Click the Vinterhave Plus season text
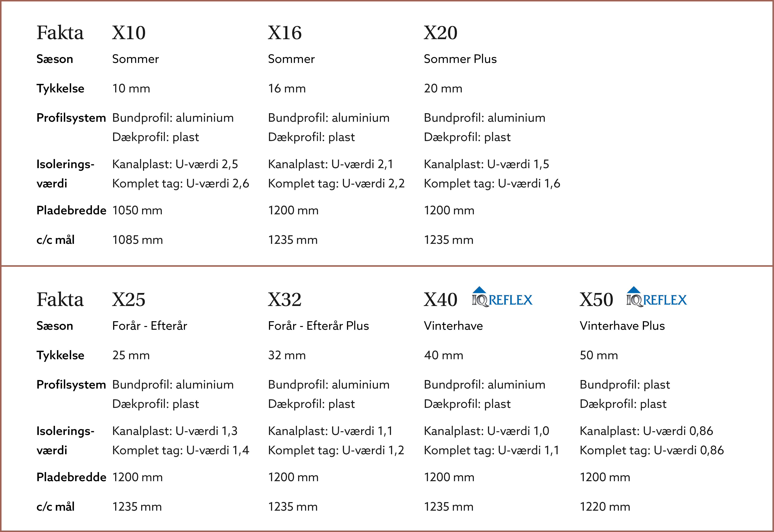Image resolution: width=774 pixels, height=532 pixels. [622, 326]
